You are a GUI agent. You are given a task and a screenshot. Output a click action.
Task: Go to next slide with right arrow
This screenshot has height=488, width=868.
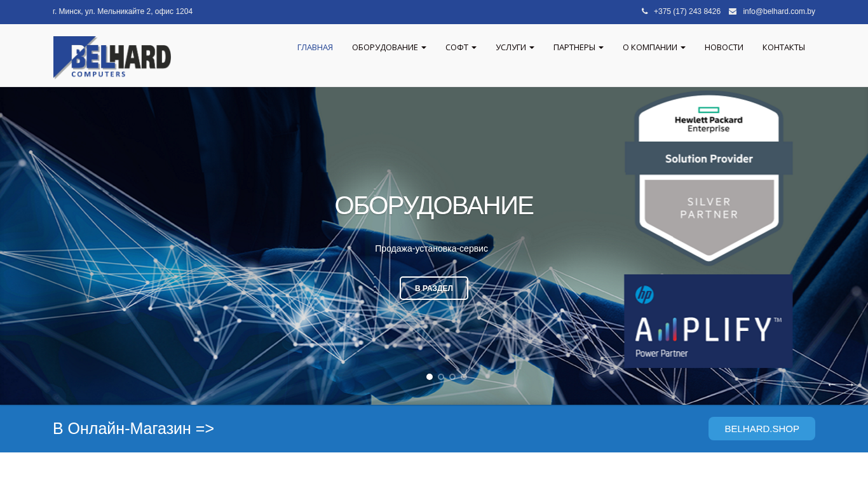(850, 384)
